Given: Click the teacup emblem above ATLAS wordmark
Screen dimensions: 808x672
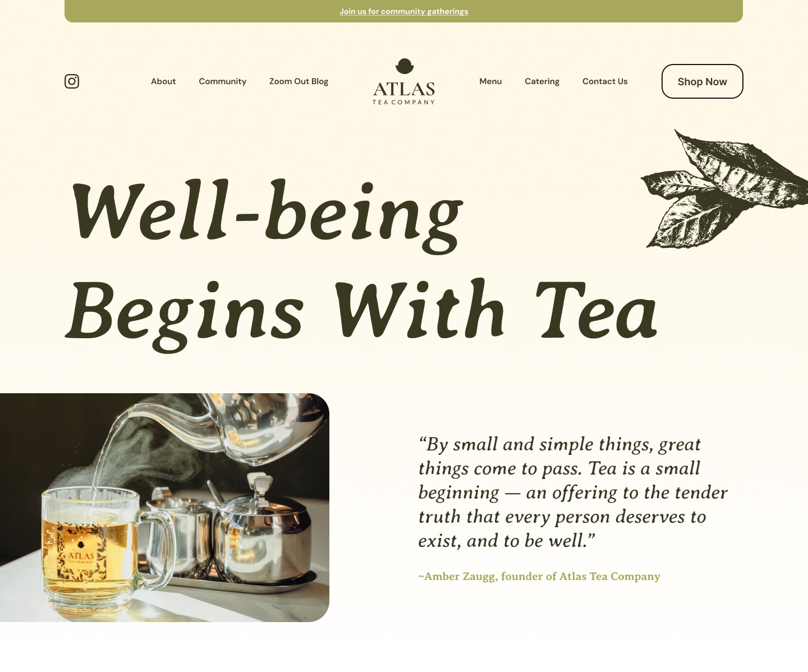Looking at the screenshot, I should click(405, 66).
